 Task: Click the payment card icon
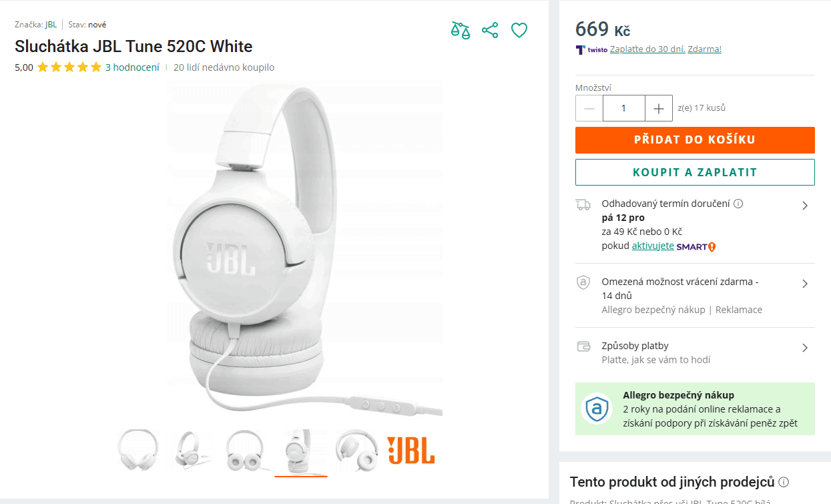tap(583, 346)
